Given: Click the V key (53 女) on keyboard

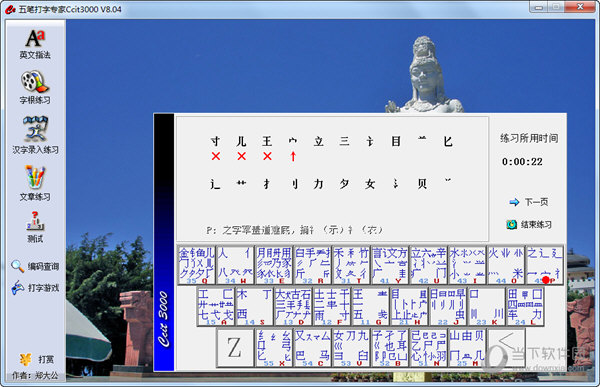Looking at the screenshot, I should 351,348.
